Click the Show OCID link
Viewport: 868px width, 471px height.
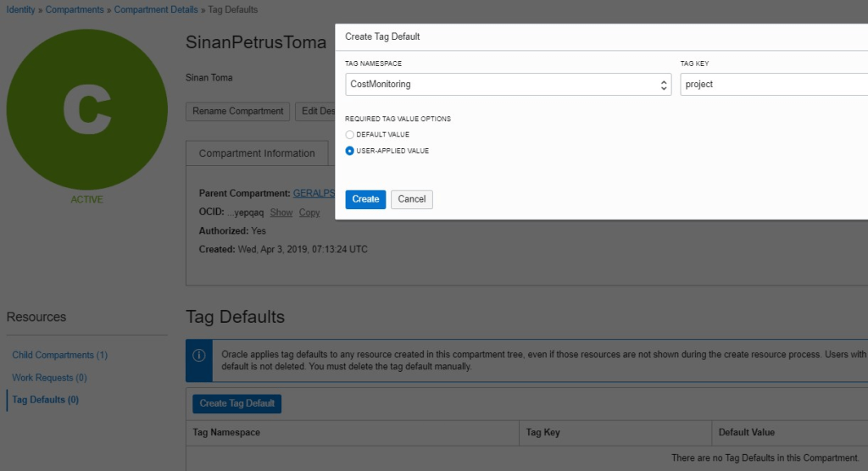tap(281, 213)
